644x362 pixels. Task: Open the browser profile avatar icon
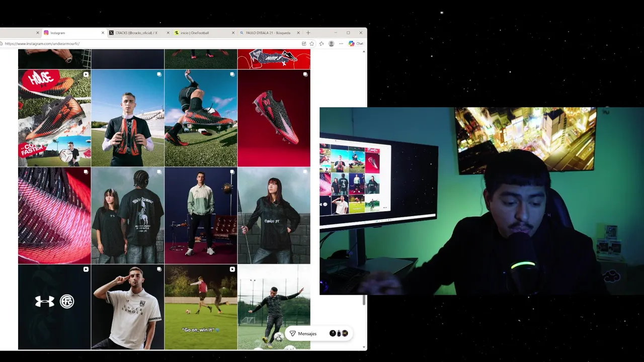coord(331,44)
